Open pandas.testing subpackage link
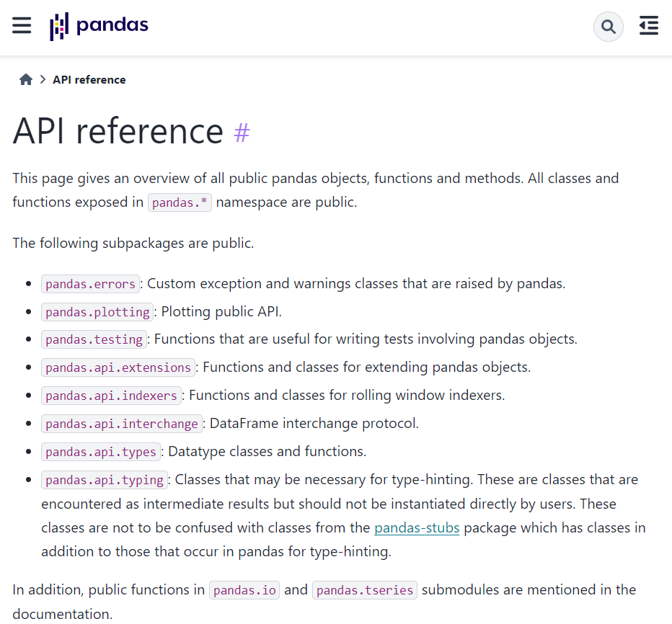Image resolution: width=672 pixels, height=624 pixels. click(94, 339)
